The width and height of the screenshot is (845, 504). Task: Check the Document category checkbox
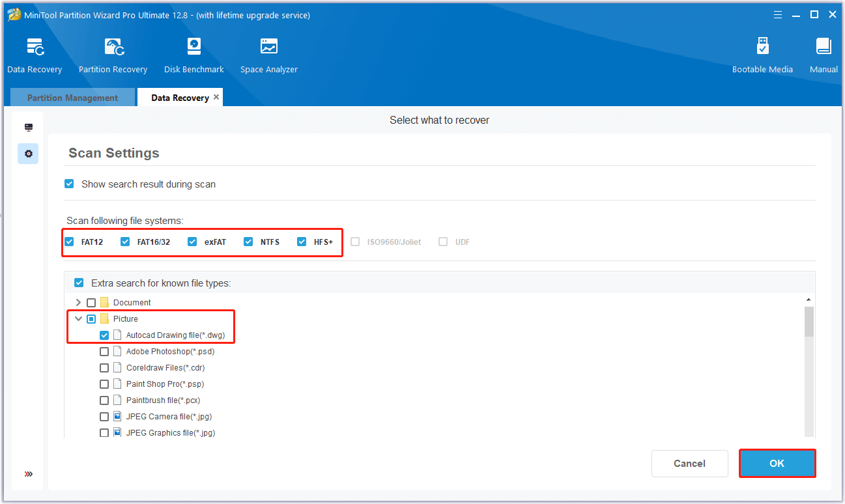tap(91, 303)
